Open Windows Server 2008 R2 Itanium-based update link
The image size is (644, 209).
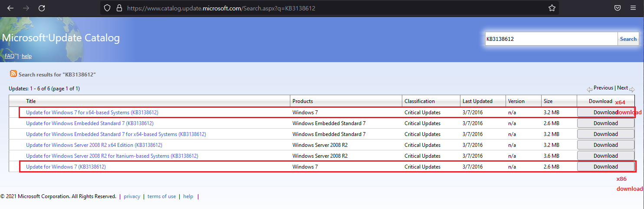tap(112, 156)
